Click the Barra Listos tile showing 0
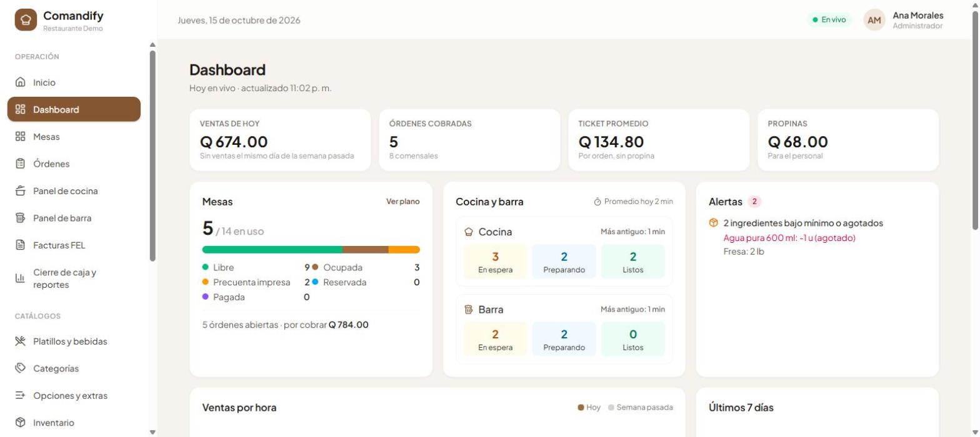Image resolution: width=980 pixels, height=437 pixels. 632,339
